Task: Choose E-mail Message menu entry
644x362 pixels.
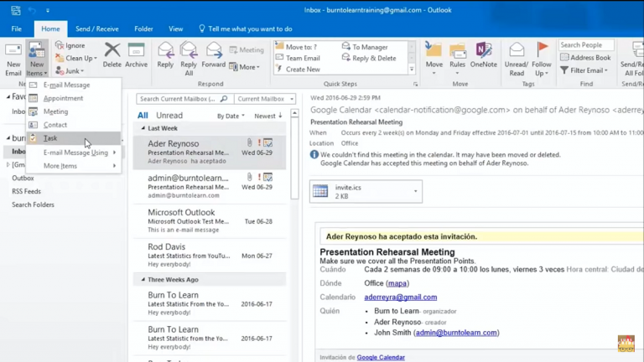Action: tap(74, 85)
